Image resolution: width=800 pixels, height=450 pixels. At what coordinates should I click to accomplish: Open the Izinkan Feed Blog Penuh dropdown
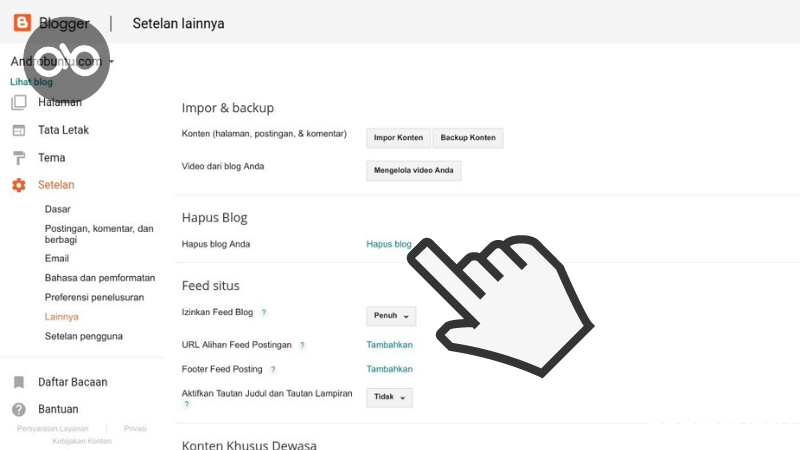[391, 316]
